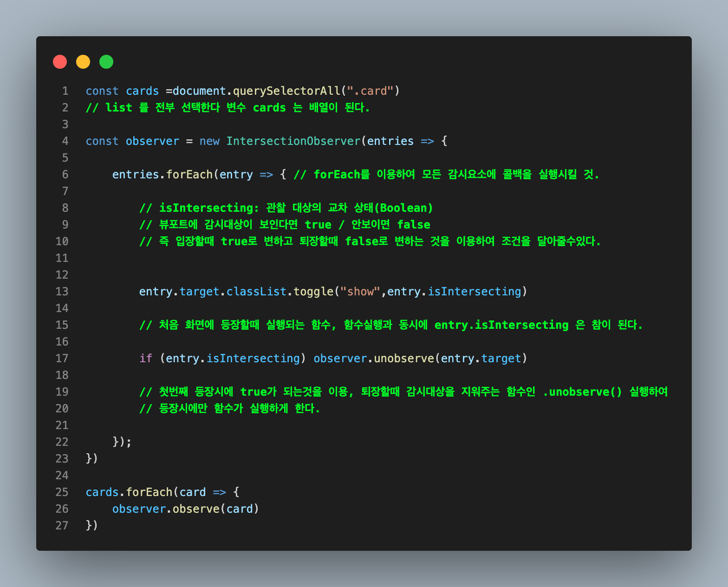Image resolution: width=728 pixels, height=587 pixels.
Task: Click line number 1 in gutter
Action: (x=65, y=91)
